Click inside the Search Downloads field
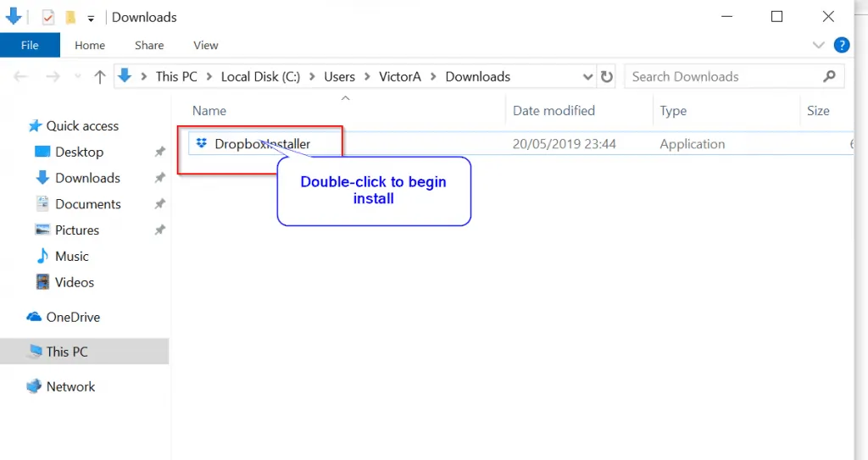This screenshot has width=868, height=460. pos(721,77)
